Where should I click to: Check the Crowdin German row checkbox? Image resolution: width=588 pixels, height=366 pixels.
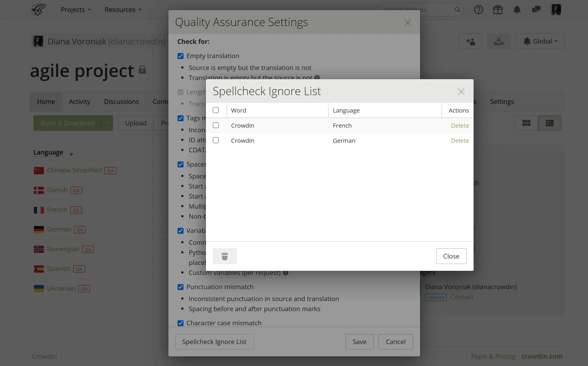pyautogui.click(x=216, y=140)
